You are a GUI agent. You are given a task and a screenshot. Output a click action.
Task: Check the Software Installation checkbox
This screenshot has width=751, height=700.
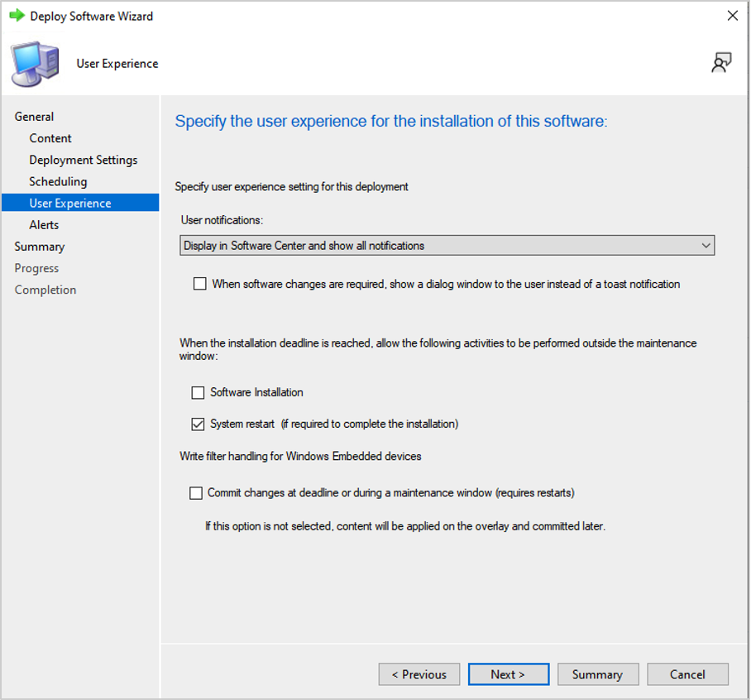point(198,392)
